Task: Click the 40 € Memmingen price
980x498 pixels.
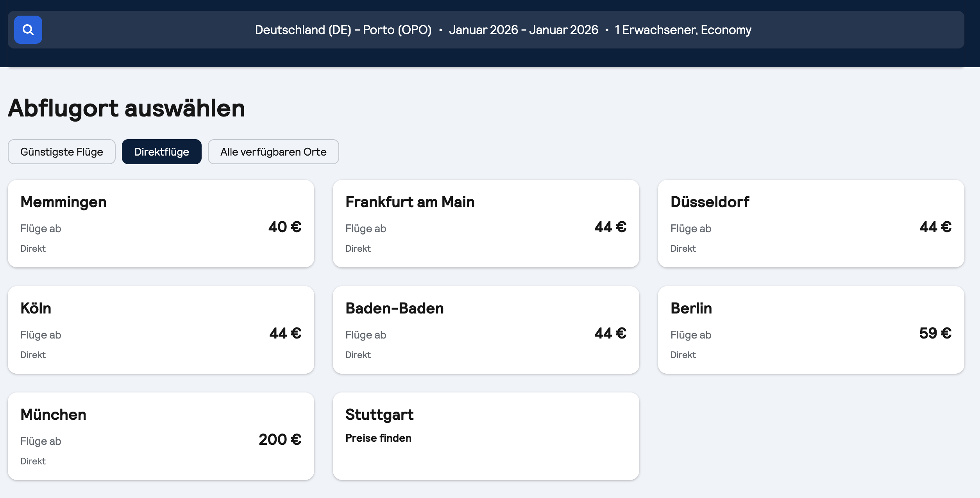Action: [x=285, y=227]
